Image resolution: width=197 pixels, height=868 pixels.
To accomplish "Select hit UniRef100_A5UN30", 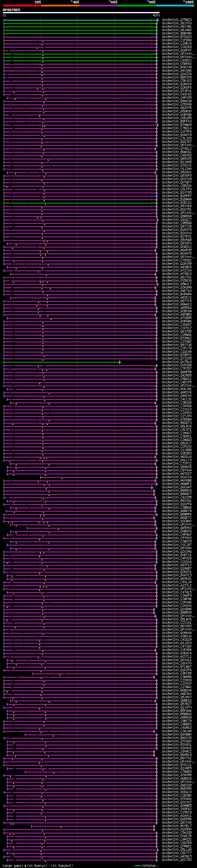I will tap(177, 111).
